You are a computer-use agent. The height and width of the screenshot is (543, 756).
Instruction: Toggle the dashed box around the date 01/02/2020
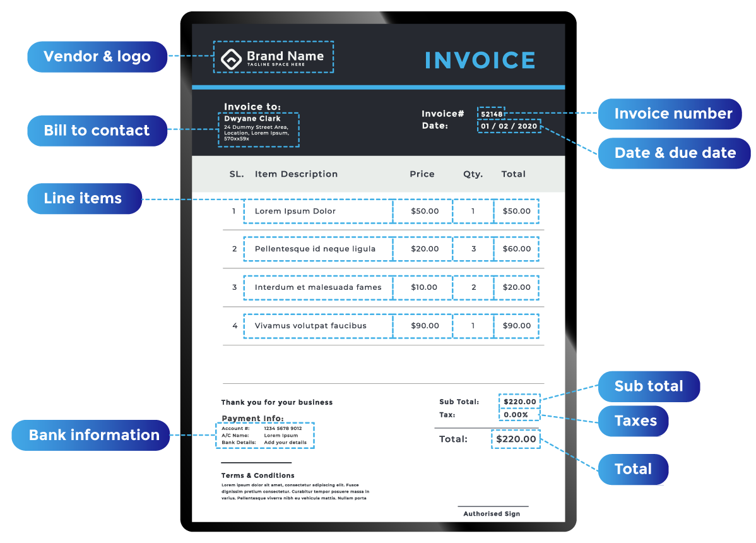pos(509,126)
